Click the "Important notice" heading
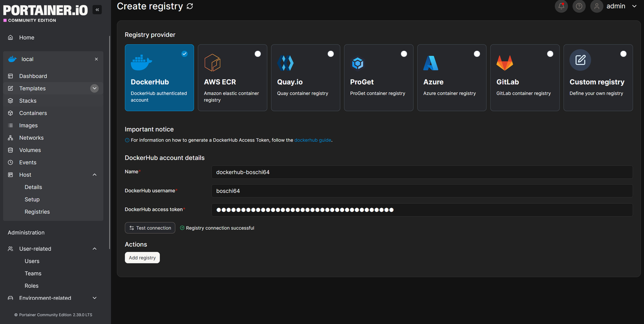 pos(149,129)
